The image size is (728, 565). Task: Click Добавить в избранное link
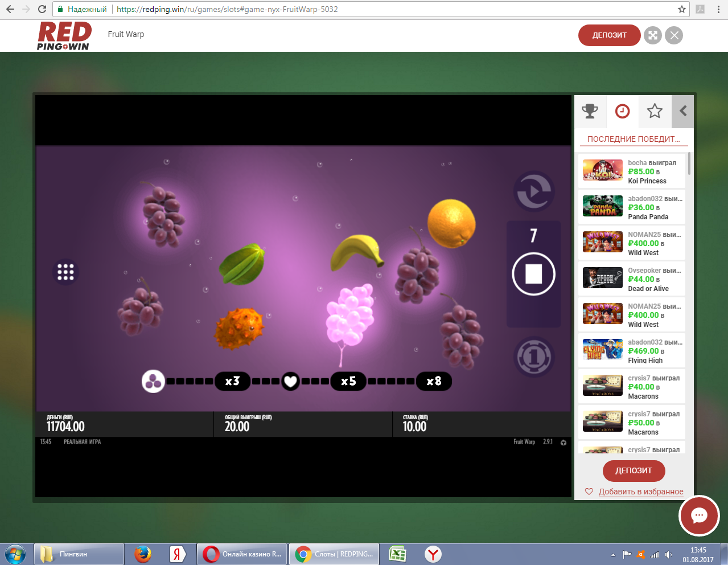click(x=641, y=492)
